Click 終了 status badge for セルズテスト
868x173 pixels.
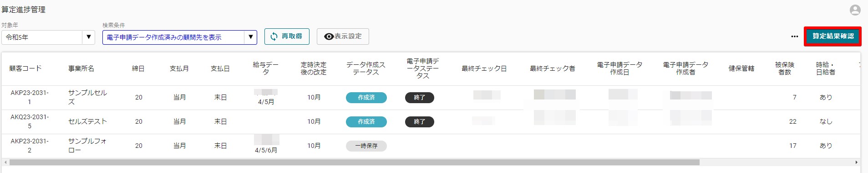(420, 121)
